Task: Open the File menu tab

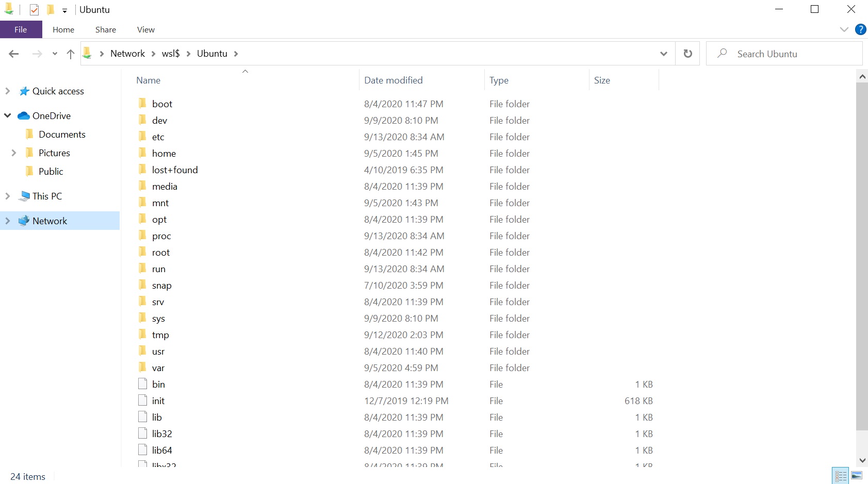Action: 21,29
